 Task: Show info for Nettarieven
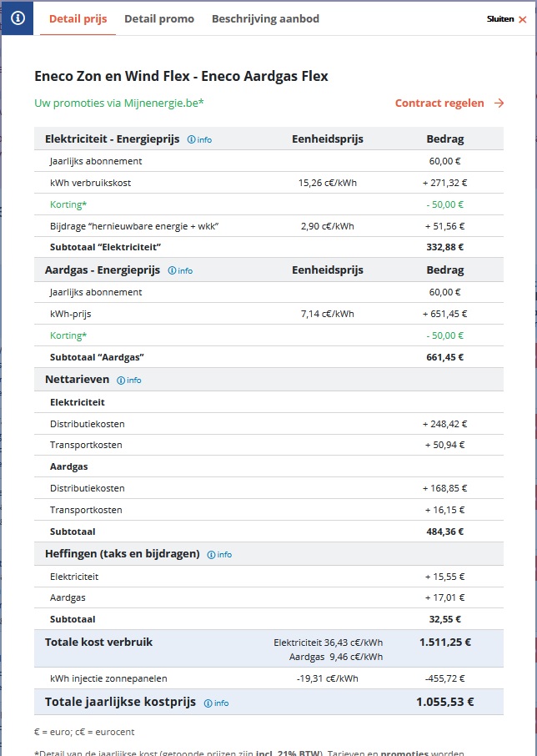(x=129, y=381)
